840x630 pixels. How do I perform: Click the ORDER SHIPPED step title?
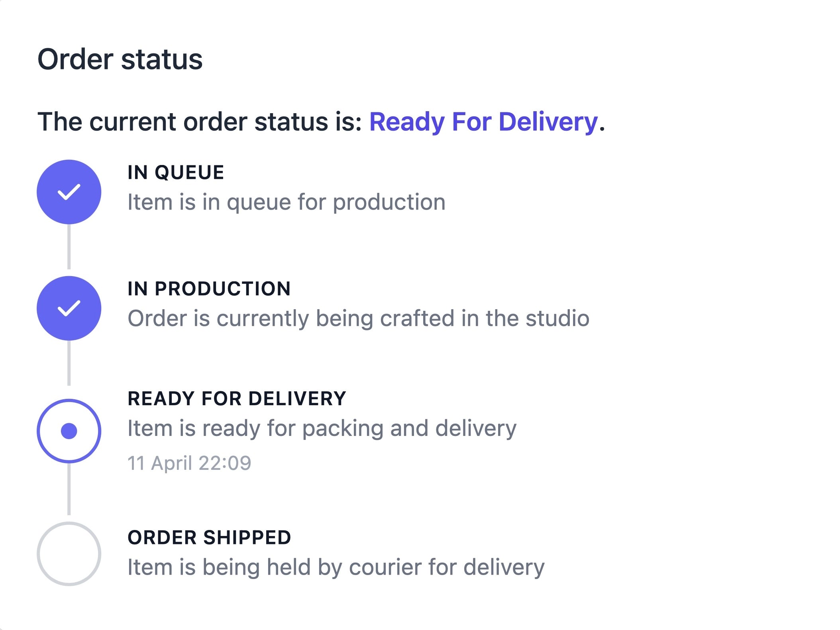tap(209, 537)
